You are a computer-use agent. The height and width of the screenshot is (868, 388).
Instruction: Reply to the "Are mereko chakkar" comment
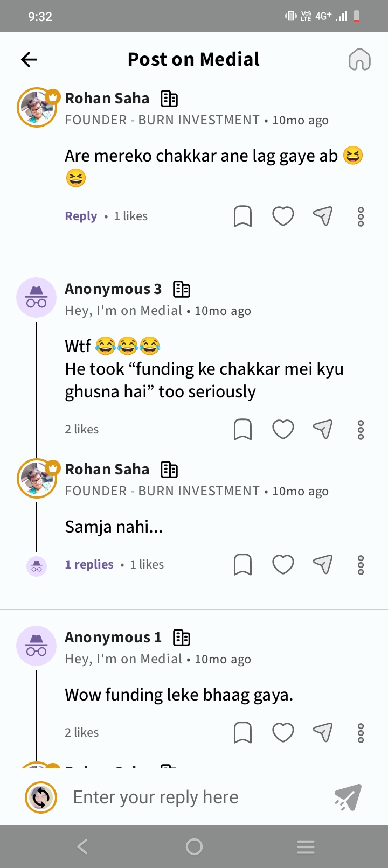pyautogui.click(x=81, y=216)
